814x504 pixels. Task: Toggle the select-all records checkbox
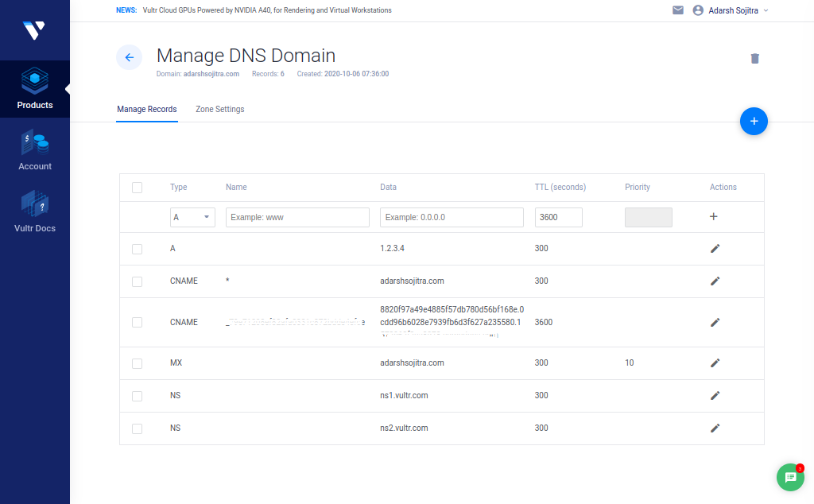[x=137, y=188]
